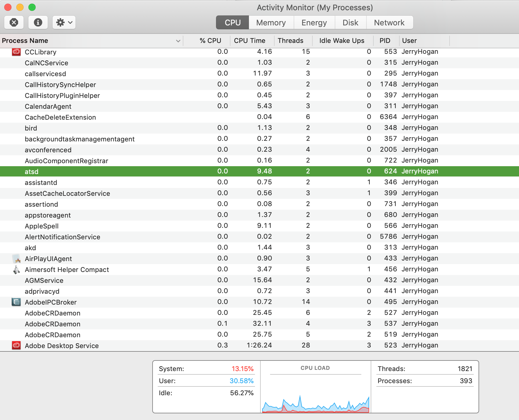Select the AssetCacheLocatorService process
Viewport: 519px width, 420px height.
click(259, 193)
